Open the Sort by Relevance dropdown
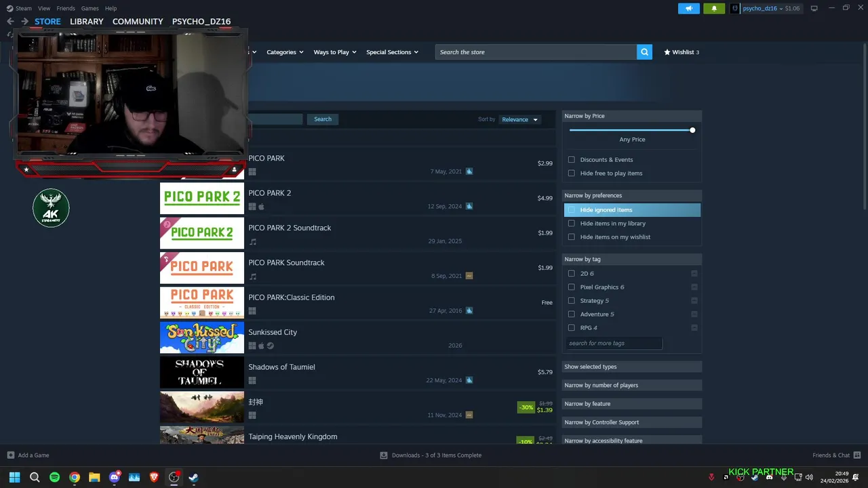This screenshot has height=488, width=868. pos(519,119)
